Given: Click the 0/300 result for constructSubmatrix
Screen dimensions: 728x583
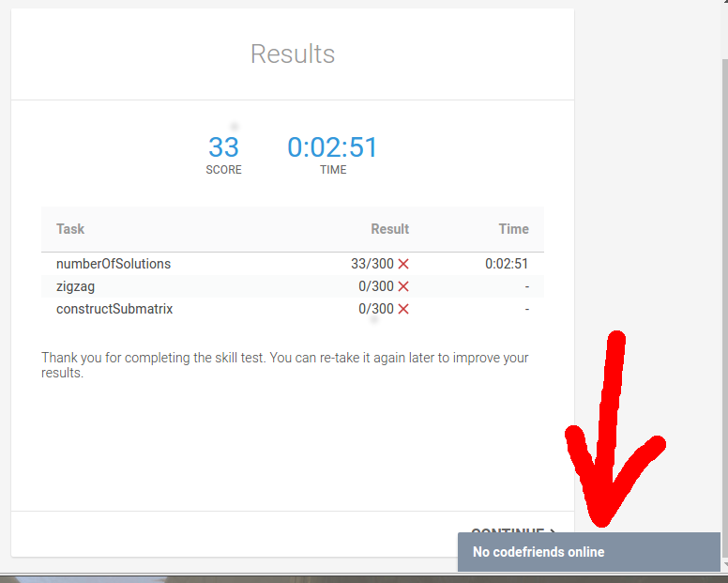Looking at the screenshot, I should click(x=376, y=309).
